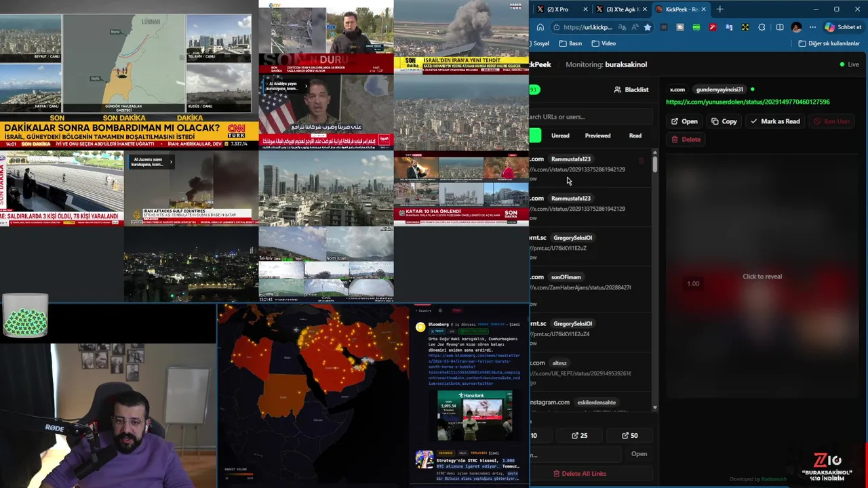
Task: Open the green extension icon in browser toolbar
Action: click(696, 27)
